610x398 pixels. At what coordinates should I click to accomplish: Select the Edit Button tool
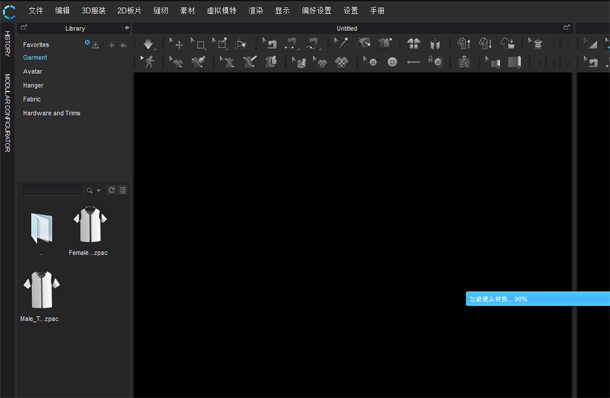[370, 62]
